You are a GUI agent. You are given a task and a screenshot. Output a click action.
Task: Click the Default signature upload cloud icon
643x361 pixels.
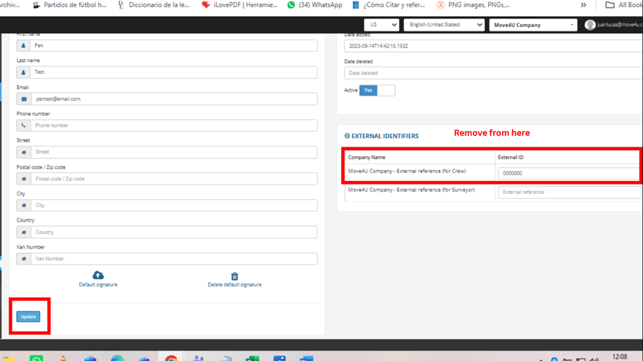point(98,275)
